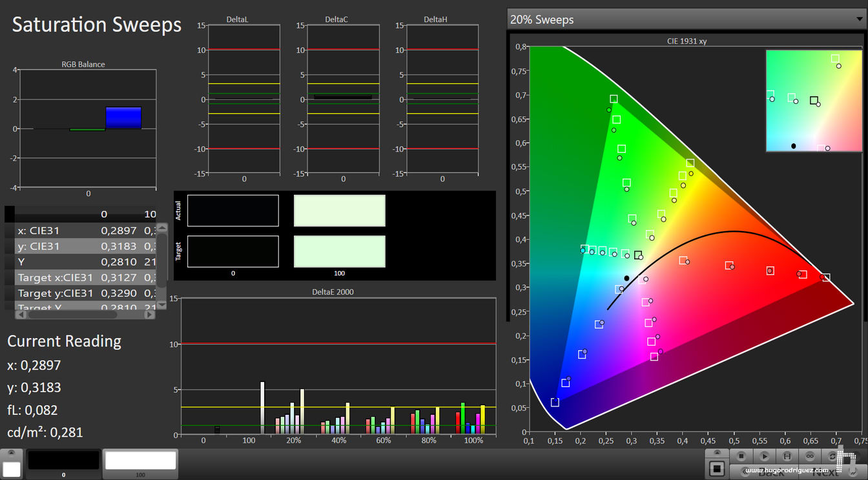
Task: Click the table value 0,2897
Action: [119, 230]
